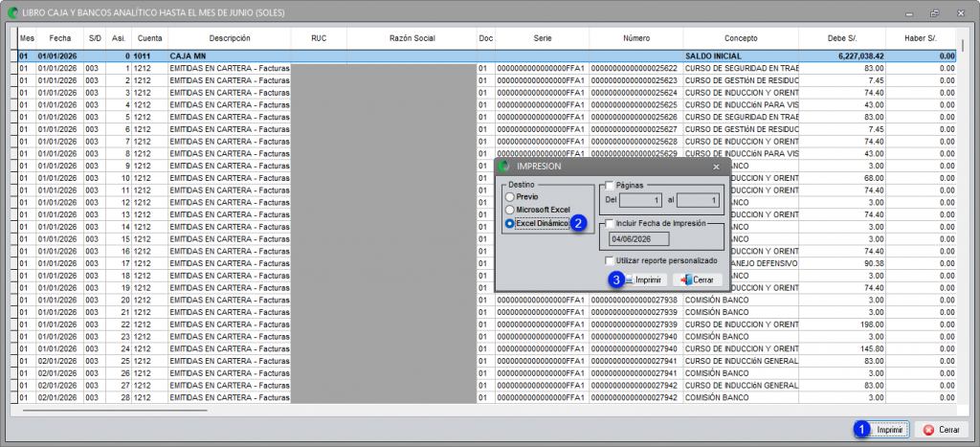
Task: Click CURSO DE INDUCCIÓN PARA VIS in asiento 4 row
Action: click(x=742, y=104)
